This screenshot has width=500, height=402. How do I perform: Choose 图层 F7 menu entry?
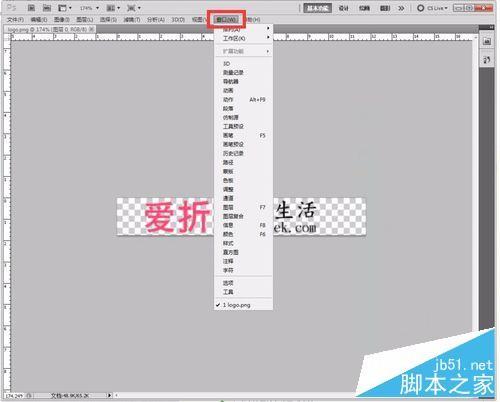tap(243, 207)
